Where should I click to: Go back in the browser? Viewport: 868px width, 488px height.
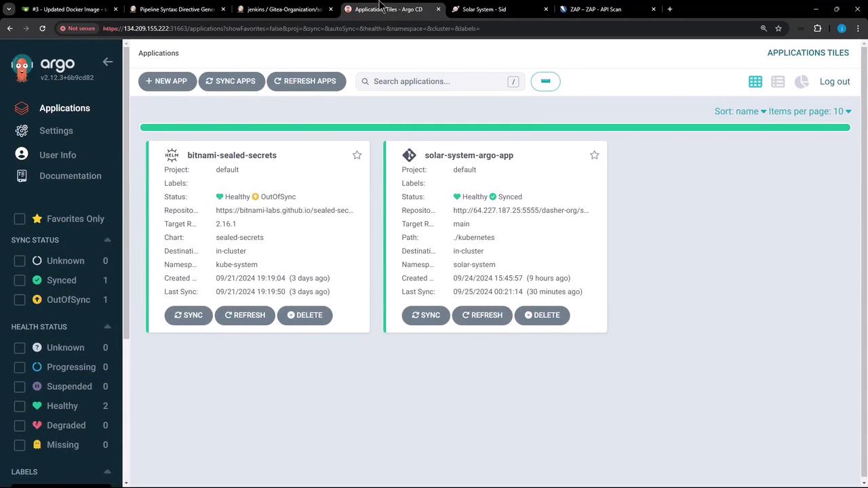[x=9, y=28]
